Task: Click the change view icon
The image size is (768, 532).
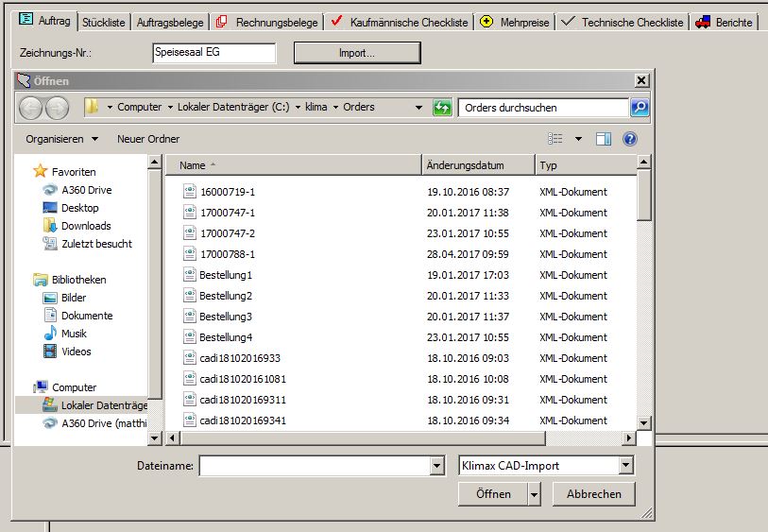Action: [556, 139]
